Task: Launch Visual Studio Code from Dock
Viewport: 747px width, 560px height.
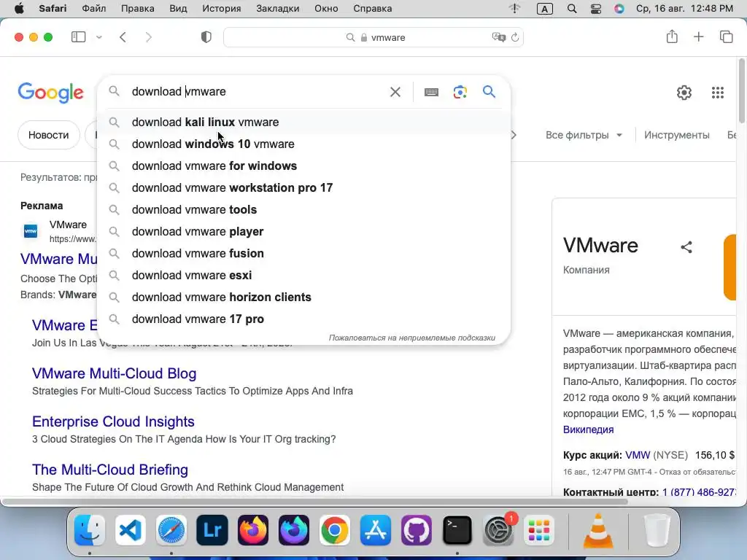Action: tap(130, 530)
